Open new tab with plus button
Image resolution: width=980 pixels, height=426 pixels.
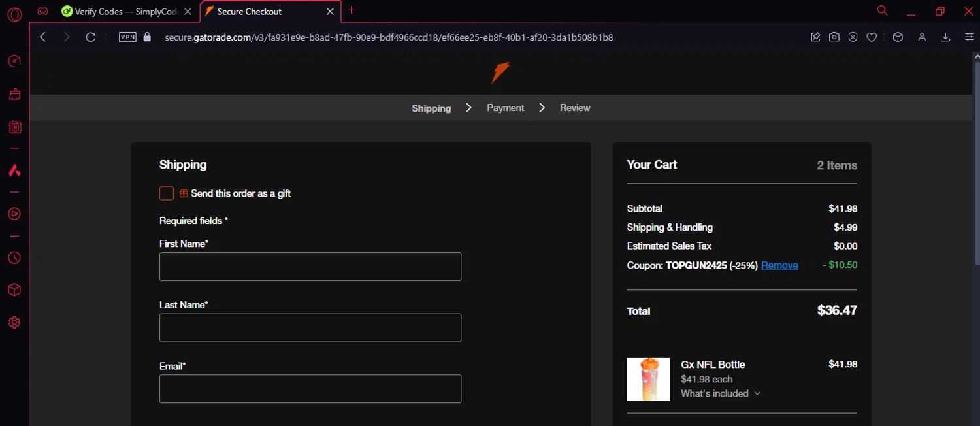351,10
